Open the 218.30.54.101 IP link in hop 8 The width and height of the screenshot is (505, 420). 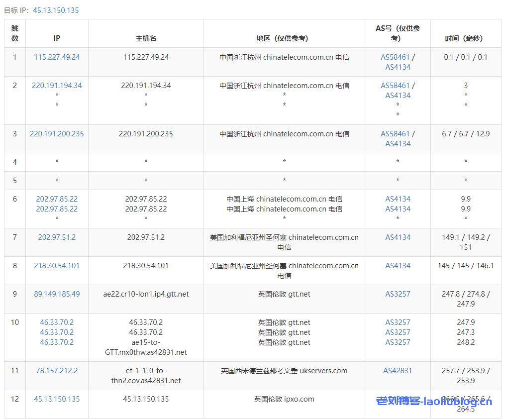(57, 266)
